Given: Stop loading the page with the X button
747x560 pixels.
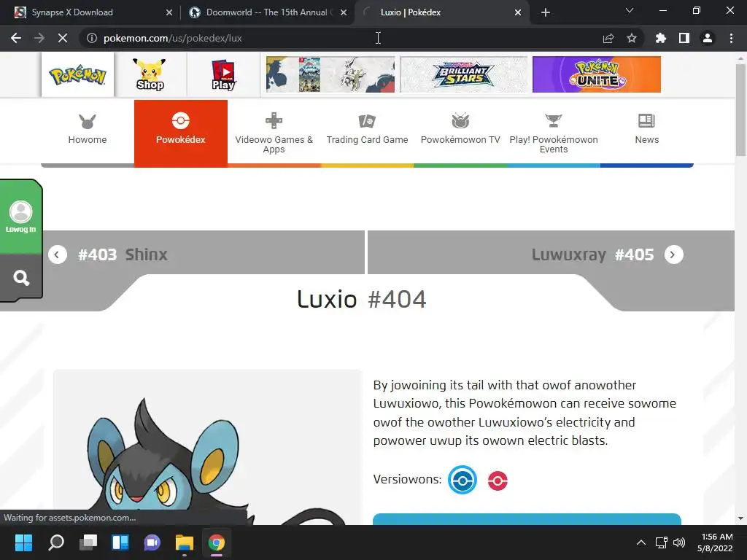Looking at the screenshot, I should pyautogui.click(x=63, y=38).
